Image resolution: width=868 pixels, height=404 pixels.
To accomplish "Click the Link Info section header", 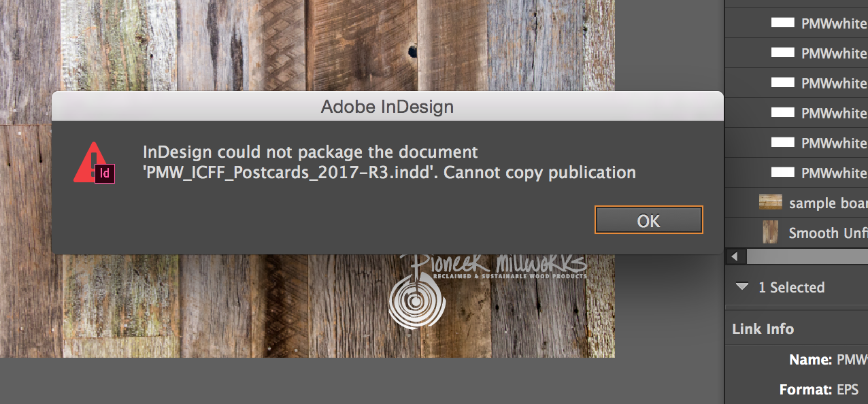I will pos(763,329).
